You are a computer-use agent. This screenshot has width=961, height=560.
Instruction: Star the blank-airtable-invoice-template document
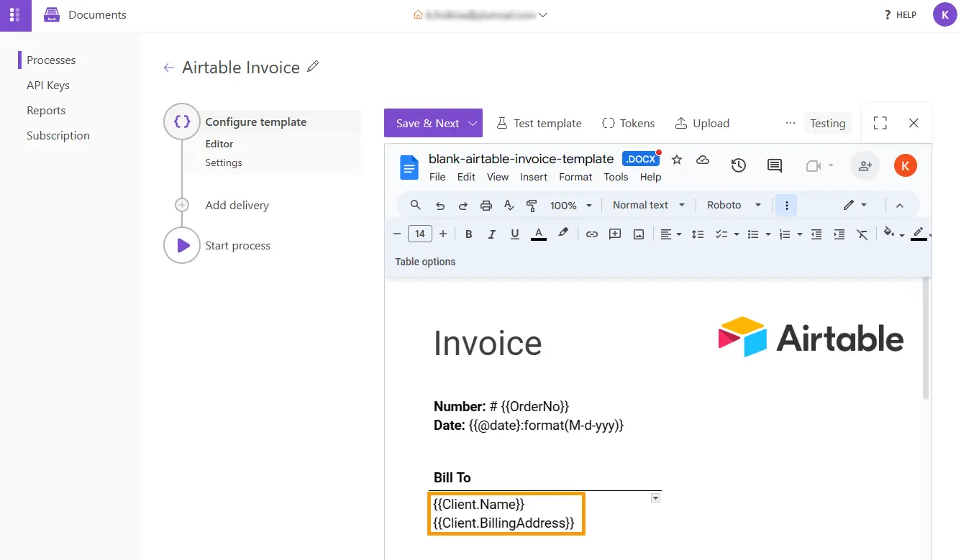(677, 159)
